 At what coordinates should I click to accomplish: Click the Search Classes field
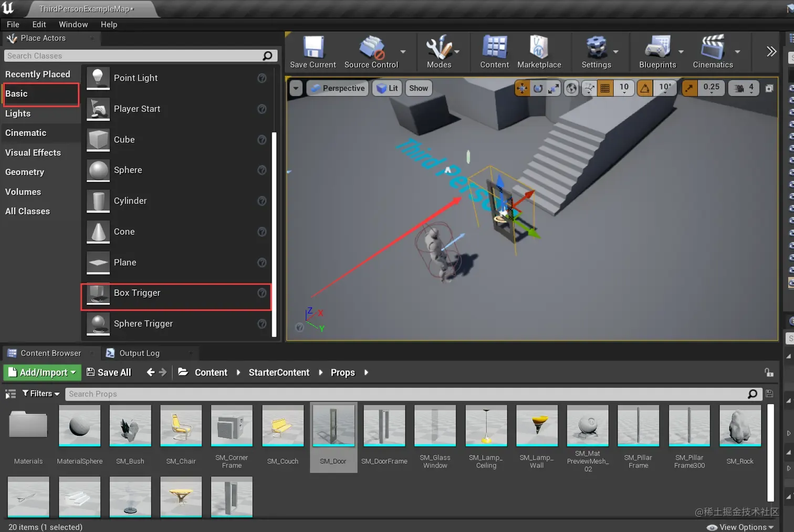point(140,56)
